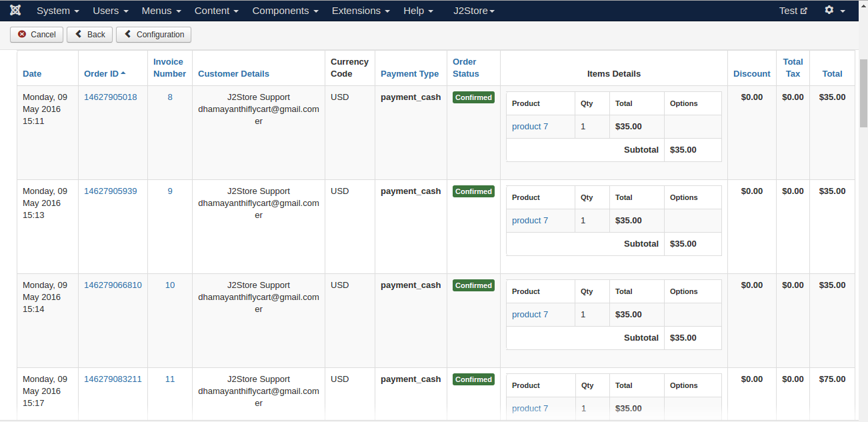Click Confirmed status badge for invoice 11
This screenshot has height=422, width=868.
click(473, 379)
